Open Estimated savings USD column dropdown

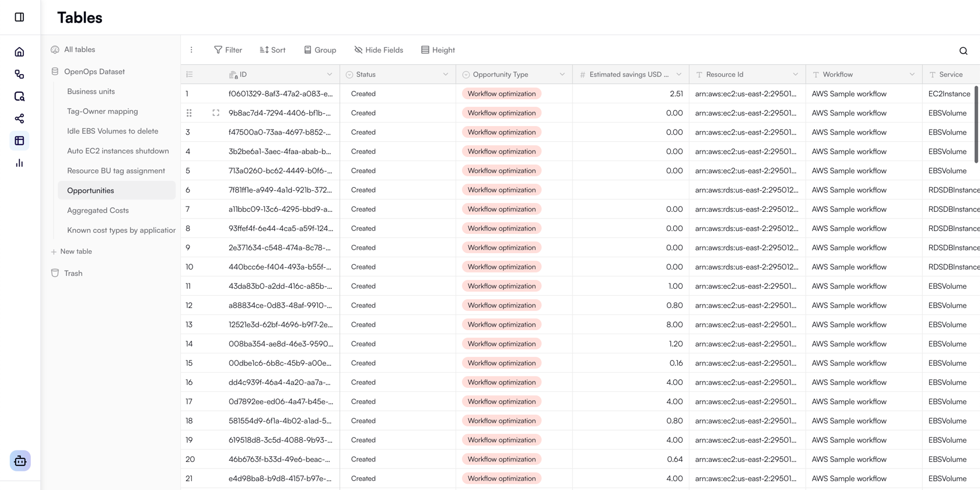pyautogui.click(x=679, y=75)
